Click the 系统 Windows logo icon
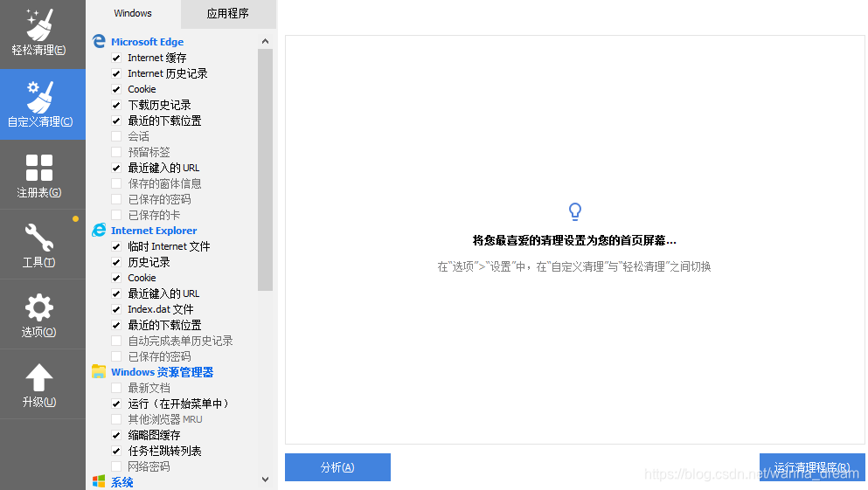868x490 pixels. (99, 482)
